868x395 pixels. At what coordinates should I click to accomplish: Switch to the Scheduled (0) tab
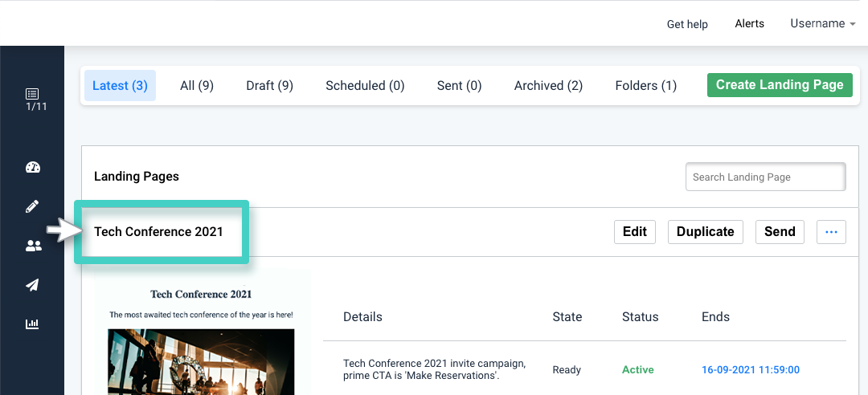point(365,86)
